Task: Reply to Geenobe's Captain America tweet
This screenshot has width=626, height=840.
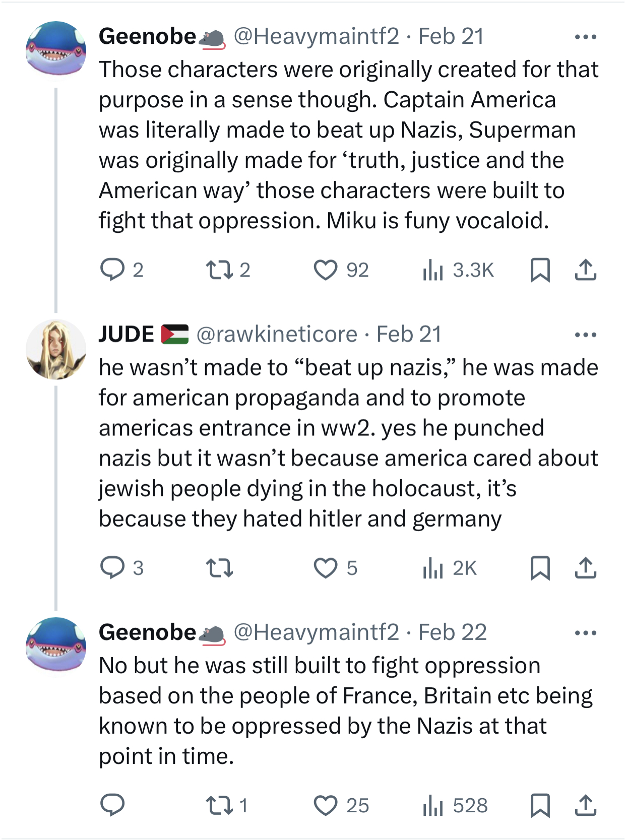Action: point(112,270)
